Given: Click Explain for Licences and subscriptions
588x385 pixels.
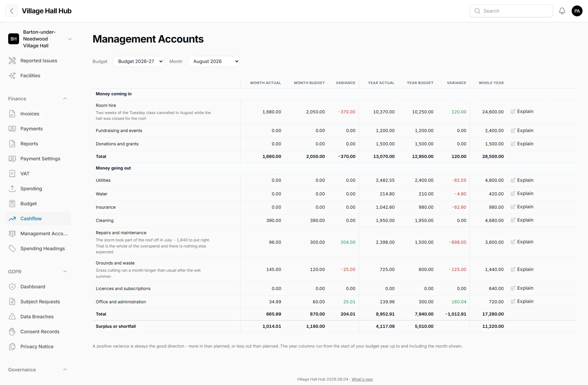Looking at the screenshot, I should tap(522, 288).
